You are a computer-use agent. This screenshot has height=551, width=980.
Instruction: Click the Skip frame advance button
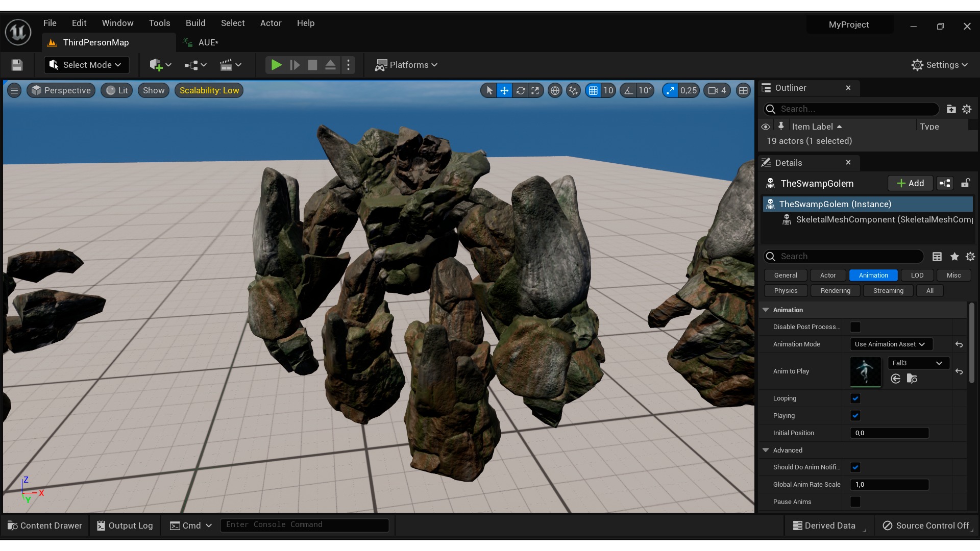pos(295,65)
